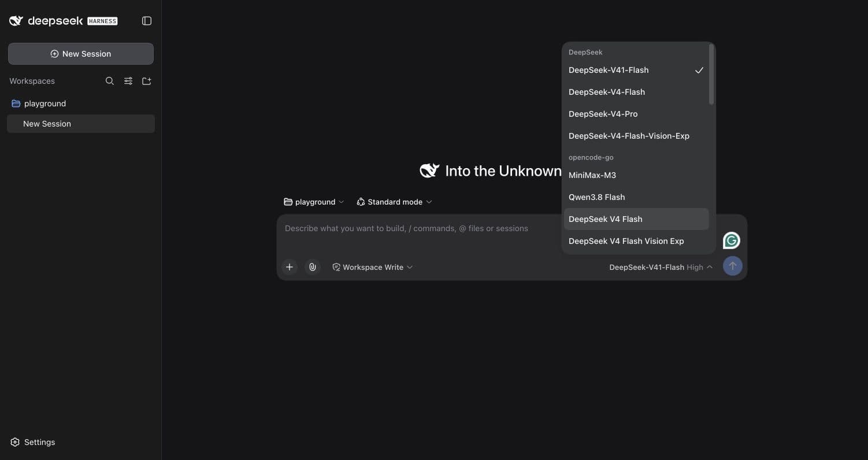This screenshot has height=460, width=868.
Task: Expand the playground workspace folder
Action: point(81,103)
